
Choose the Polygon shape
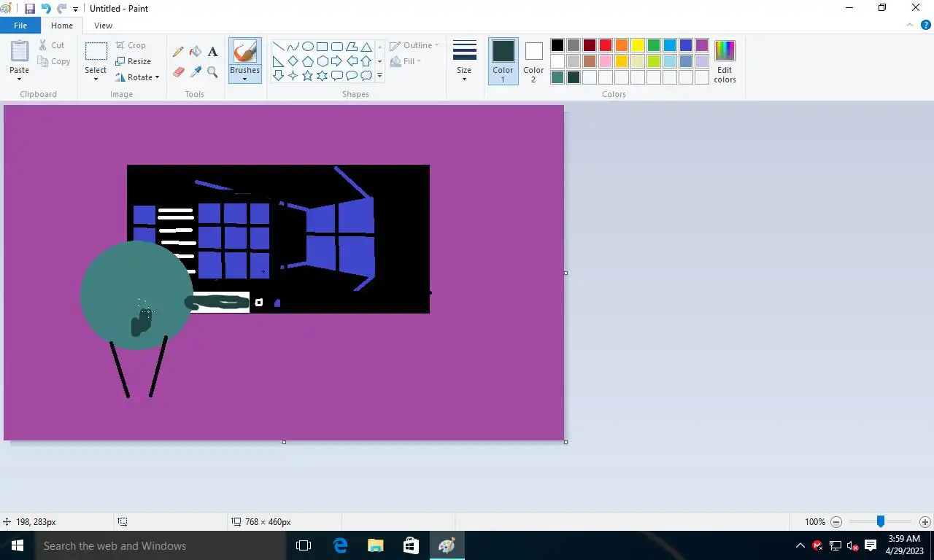(351, 47)
